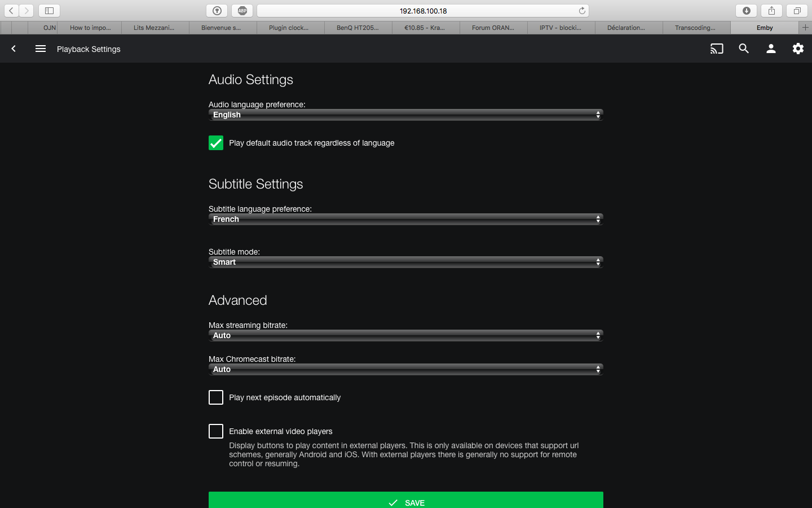The height and width of the screenshot is (508, 812).
Task: Click the address bar 192.168.100.18
Action: (x=423, y=11)
